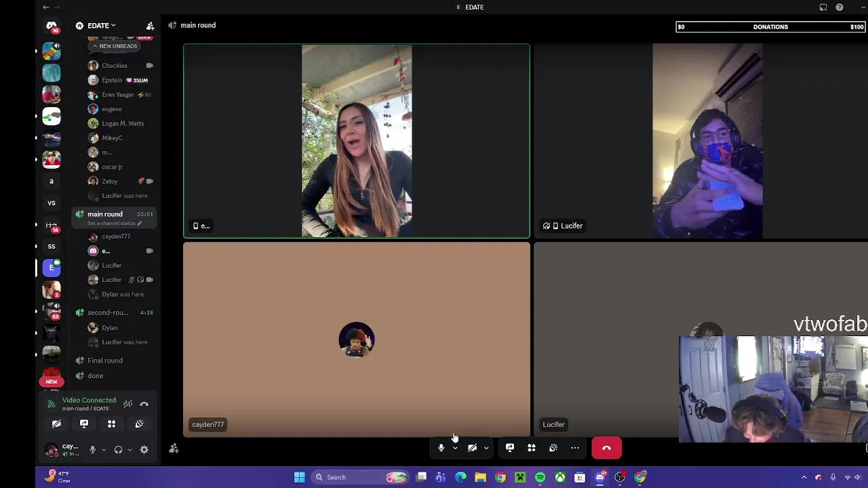Click help question mark icon at top right
868x488 pixels.
click(840, 7)
